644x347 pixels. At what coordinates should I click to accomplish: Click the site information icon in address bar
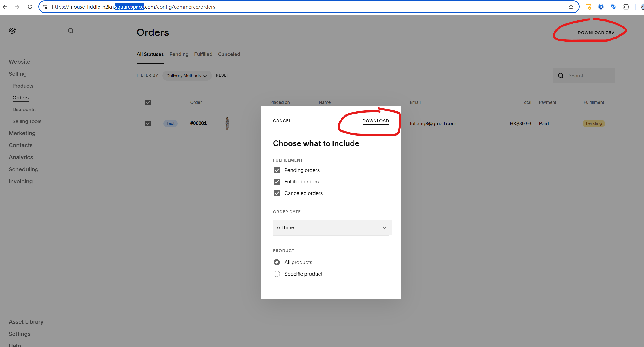click(45, 7)
